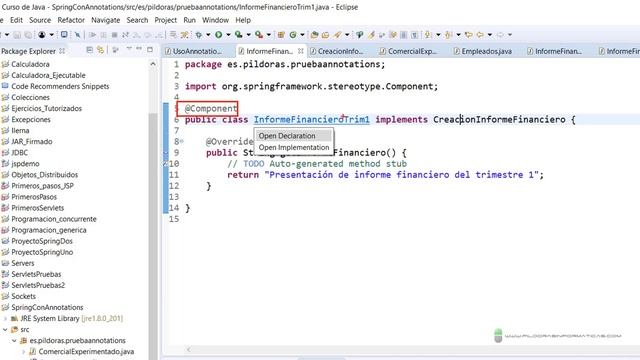Switch to the CreacionInfo... editor tab
The image size is (640, 360).
340,51
